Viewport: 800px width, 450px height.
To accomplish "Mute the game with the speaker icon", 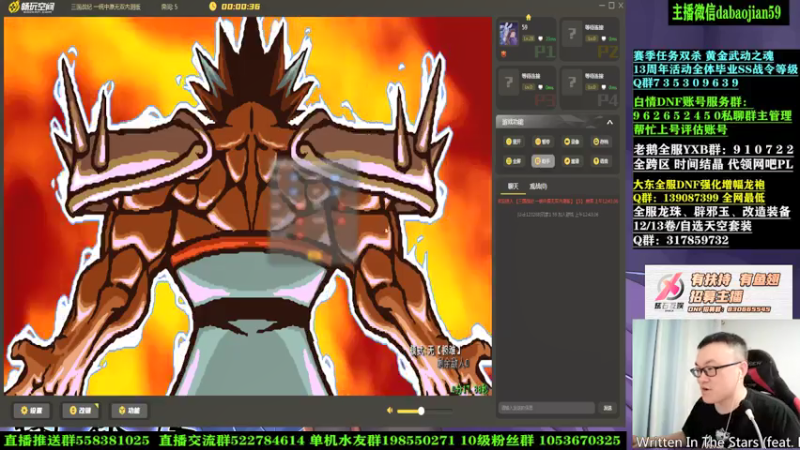I will tap(390, 410).
